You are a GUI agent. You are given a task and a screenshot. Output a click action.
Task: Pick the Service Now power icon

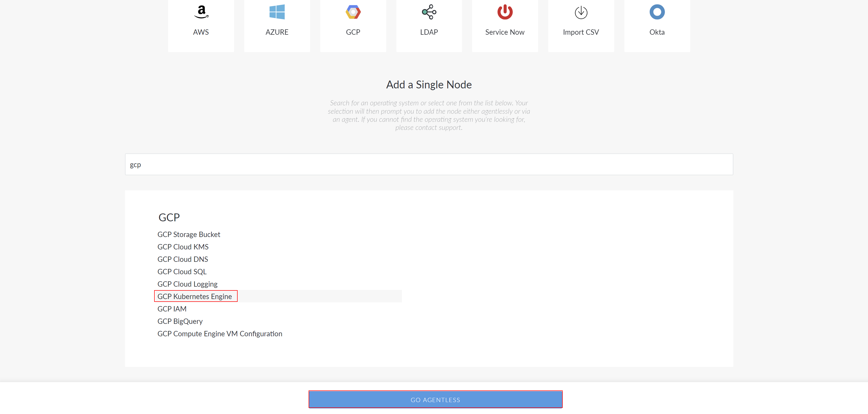(x=505, y=12)
